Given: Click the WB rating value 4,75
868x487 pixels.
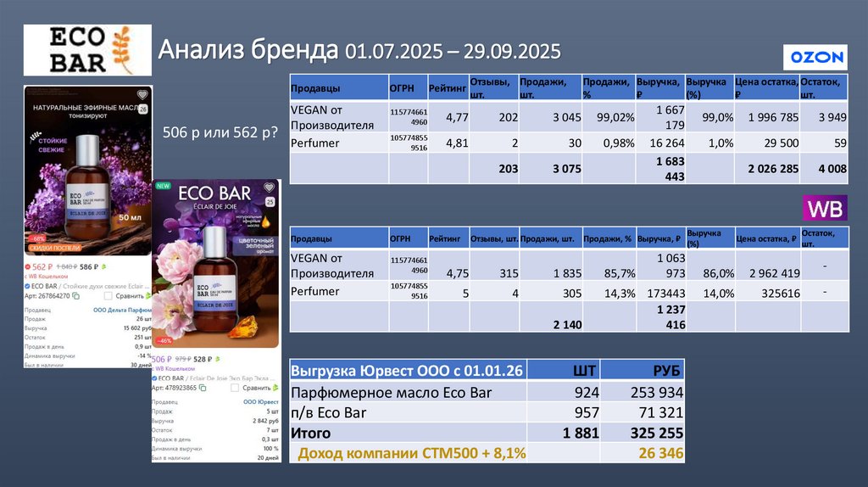Looking at the screenshot, I should (457, 273).
